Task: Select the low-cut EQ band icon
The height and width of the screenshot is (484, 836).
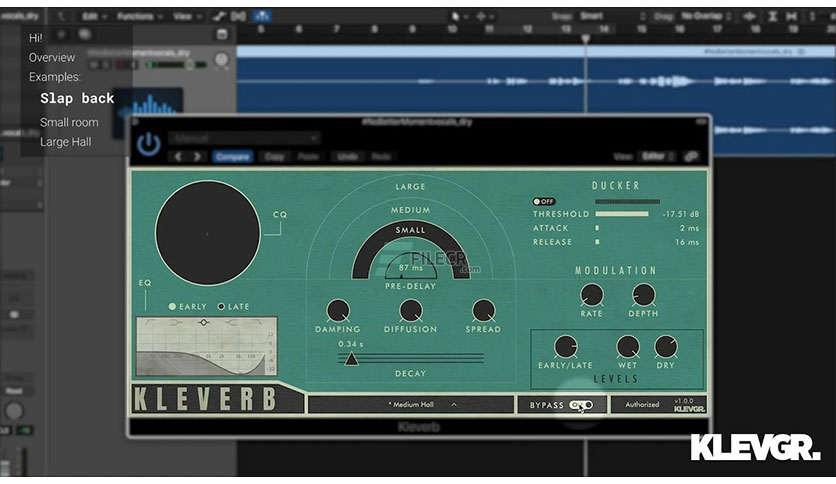Action: pyautogui.click(x=150, y=322)
